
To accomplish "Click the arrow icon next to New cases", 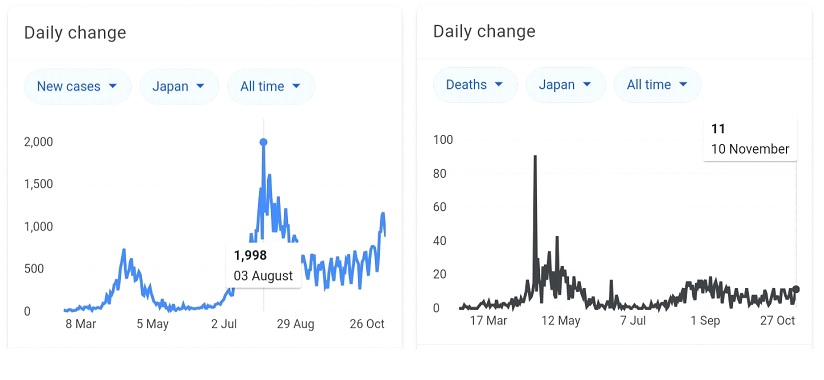I will pos(112,86).
